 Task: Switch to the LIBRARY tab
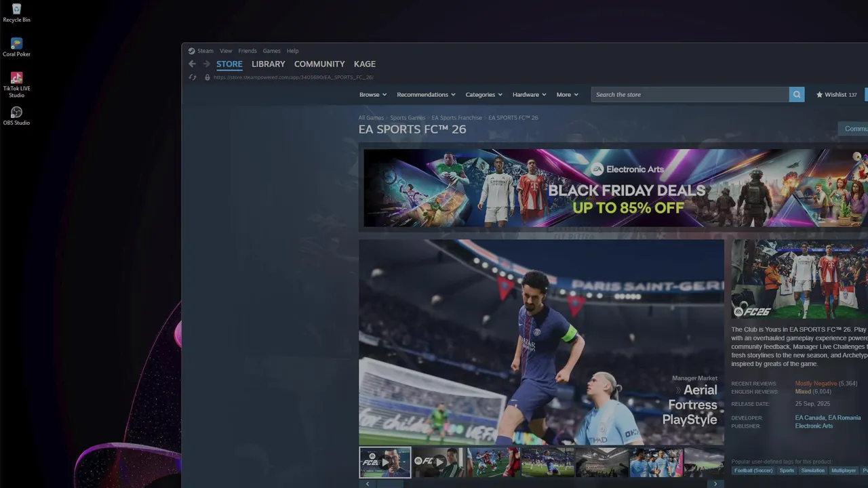(x=269, y=64)
